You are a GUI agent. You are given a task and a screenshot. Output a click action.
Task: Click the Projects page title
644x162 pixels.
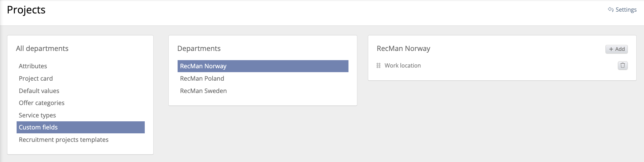(x=26, y=10)
